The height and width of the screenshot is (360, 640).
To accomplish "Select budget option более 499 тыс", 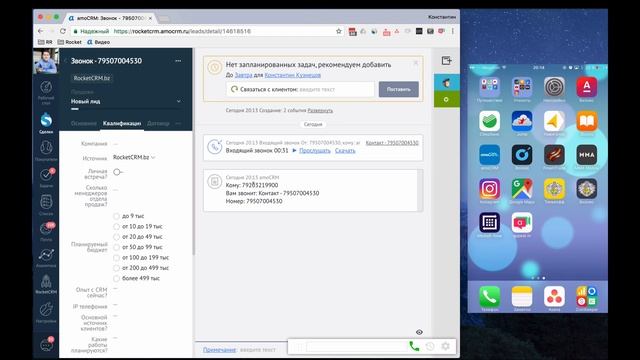I will point(116,278).
